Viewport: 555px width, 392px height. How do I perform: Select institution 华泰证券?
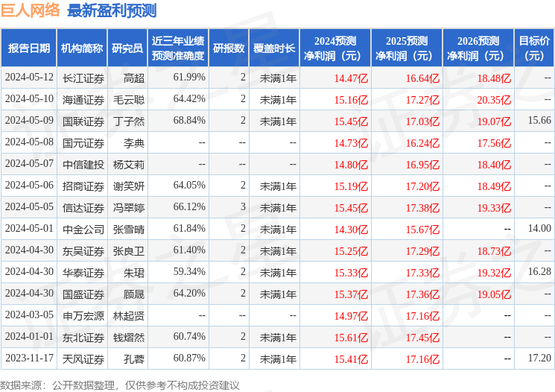[83, 273]
